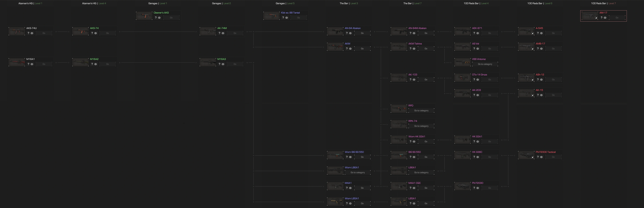644x208 pixels.
Task: Click the OTs-14 Groza weapon name link
Action: pyautogui.click(x=479, y=75)
